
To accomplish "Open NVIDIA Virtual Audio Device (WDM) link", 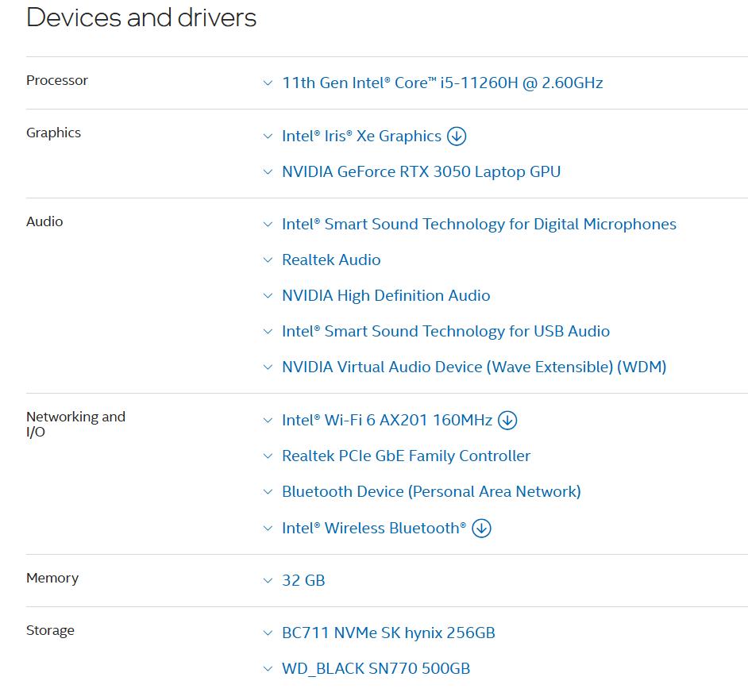I will tap(474, 367).
